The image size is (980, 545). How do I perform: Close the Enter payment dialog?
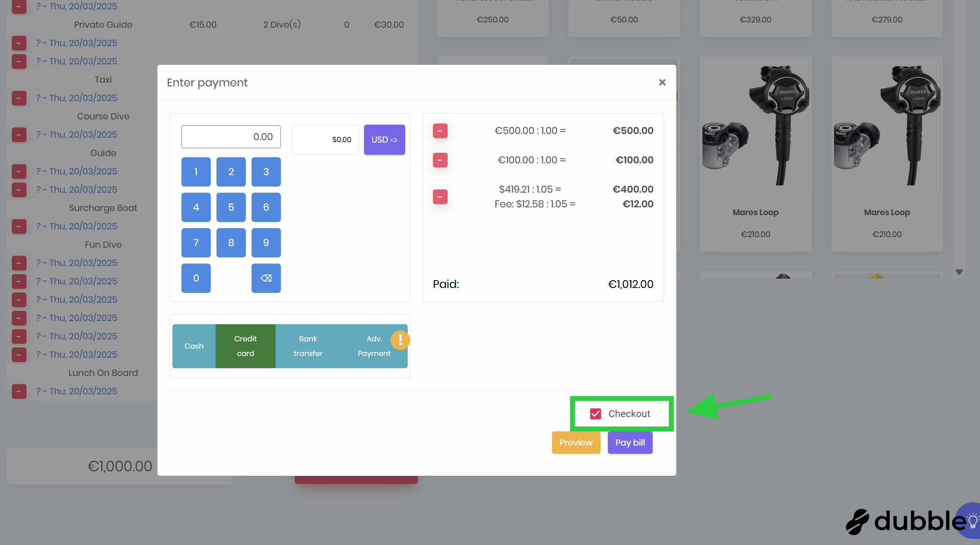tap(662, 82)
